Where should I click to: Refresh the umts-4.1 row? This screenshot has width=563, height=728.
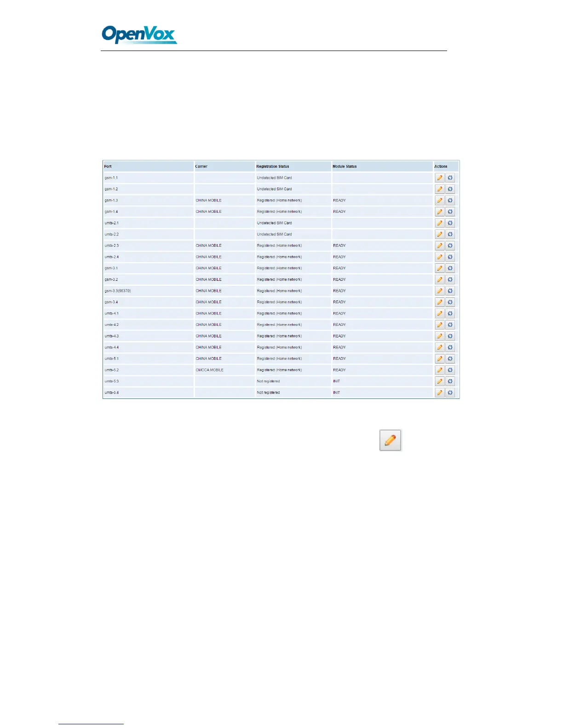(450, 313)
